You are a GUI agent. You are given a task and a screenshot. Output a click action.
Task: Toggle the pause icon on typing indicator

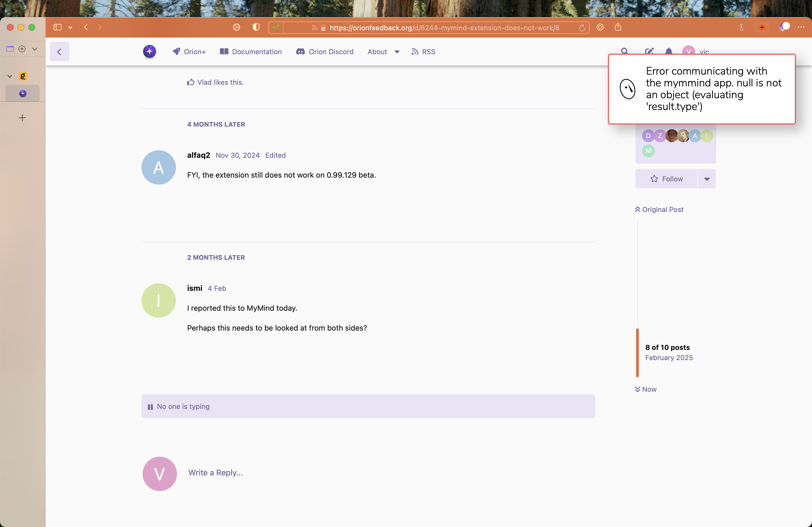coord(150,407)
